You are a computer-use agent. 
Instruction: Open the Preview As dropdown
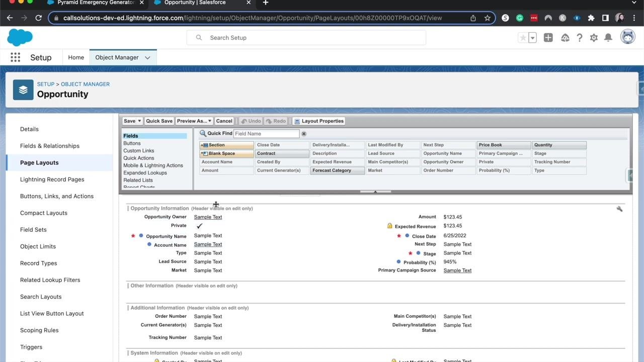194,121
